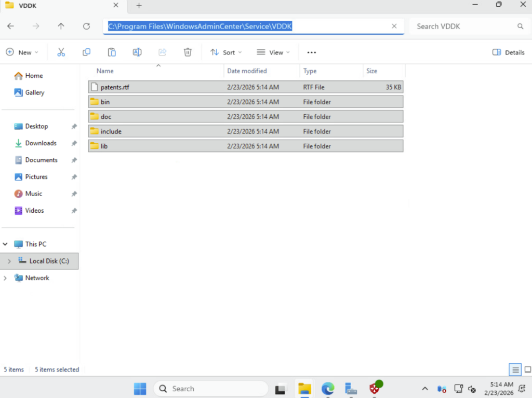The height and width of the screenshot is (398, 532).
Task: Open Microsoft Edge from the taskbar
Action: tap(327, 389)
